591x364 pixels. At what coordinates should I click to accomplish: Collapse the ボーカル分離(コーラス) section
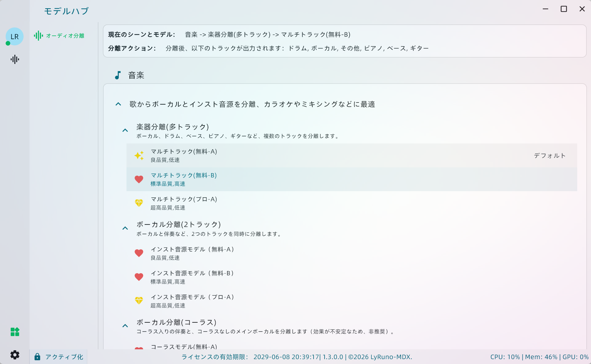125,325
